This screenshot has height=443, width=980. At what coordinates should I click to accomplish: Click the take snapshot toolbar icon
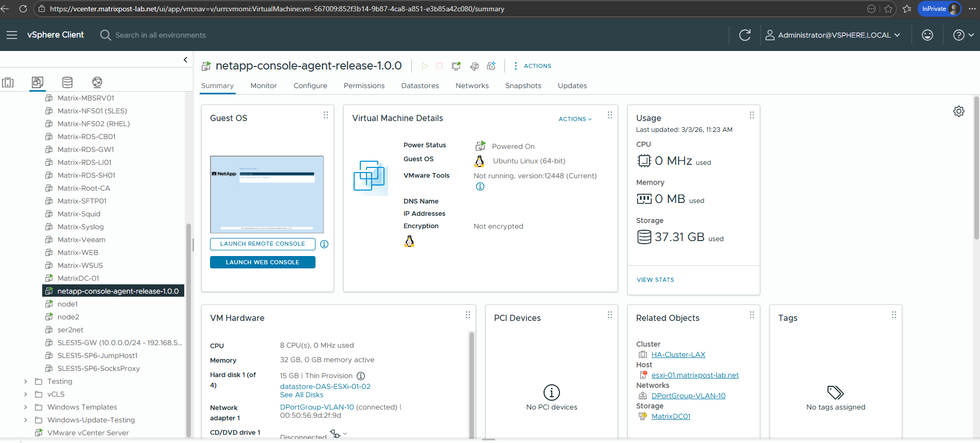[492, 66]
